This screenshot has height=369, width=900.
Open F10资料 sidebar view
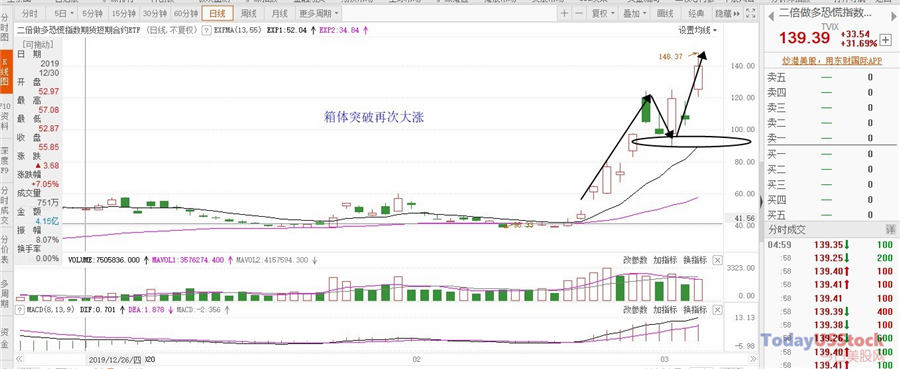5,115
